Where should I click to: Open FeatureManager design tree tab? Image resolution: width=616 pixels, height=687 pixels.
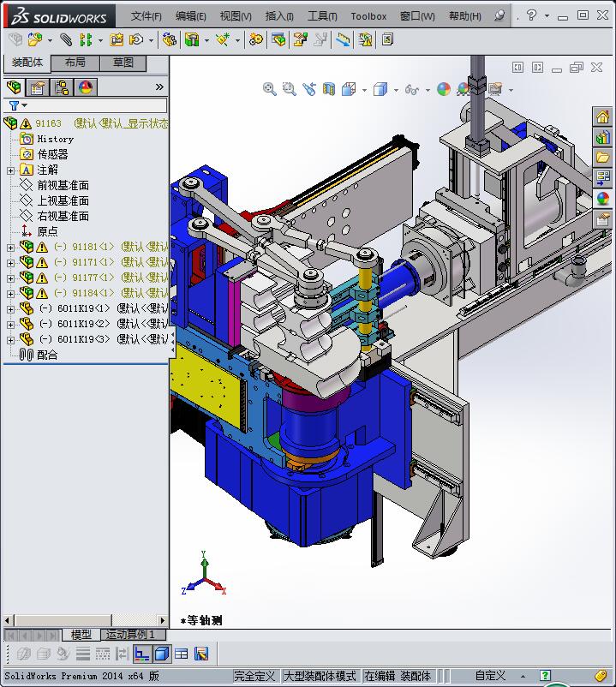14,87
